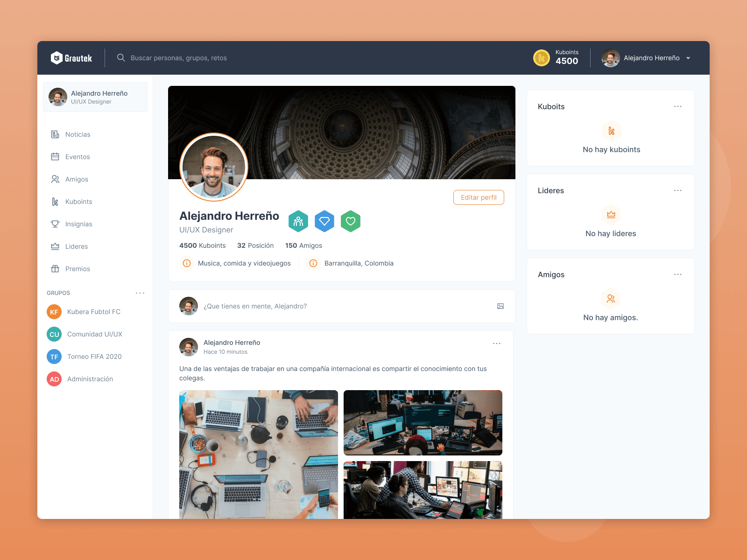
Task: Click the Amigos people icon in sidebar
Action: [x=55, y=179]
